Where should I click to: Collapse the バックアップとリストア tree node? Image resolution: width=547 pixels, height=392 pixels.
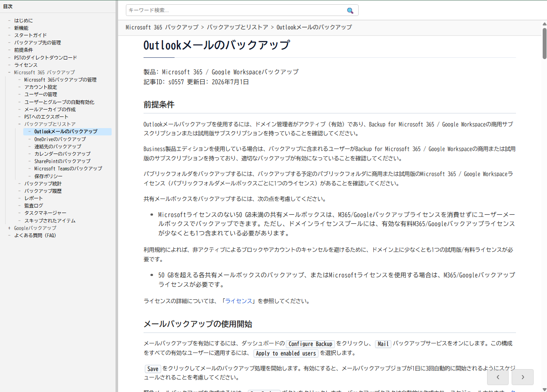tap(20, 124)
